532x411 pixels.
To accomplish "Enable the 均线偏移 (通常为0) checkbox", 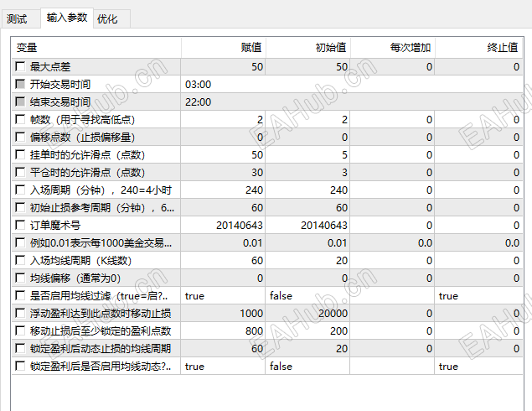I will point(20,278).
